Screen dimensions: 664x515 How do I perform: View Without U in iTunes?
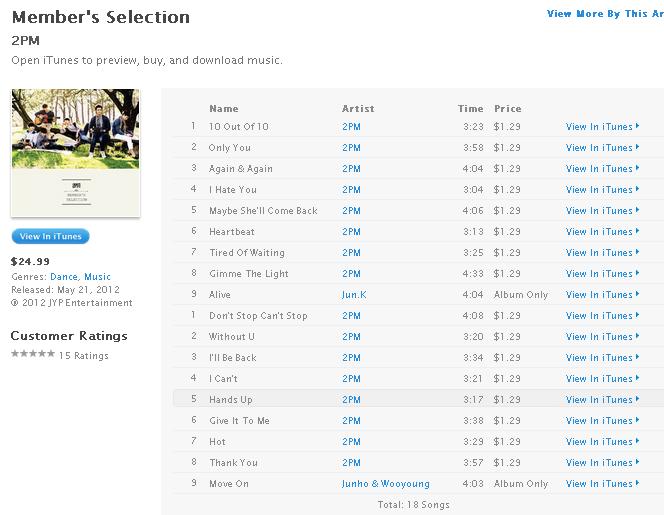pos(602,337)
